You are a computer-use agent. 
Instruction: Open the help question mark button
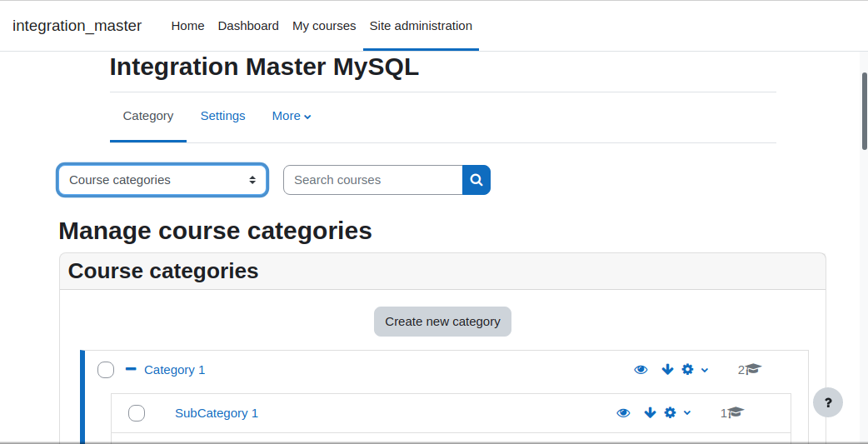[x=827, y=402]
